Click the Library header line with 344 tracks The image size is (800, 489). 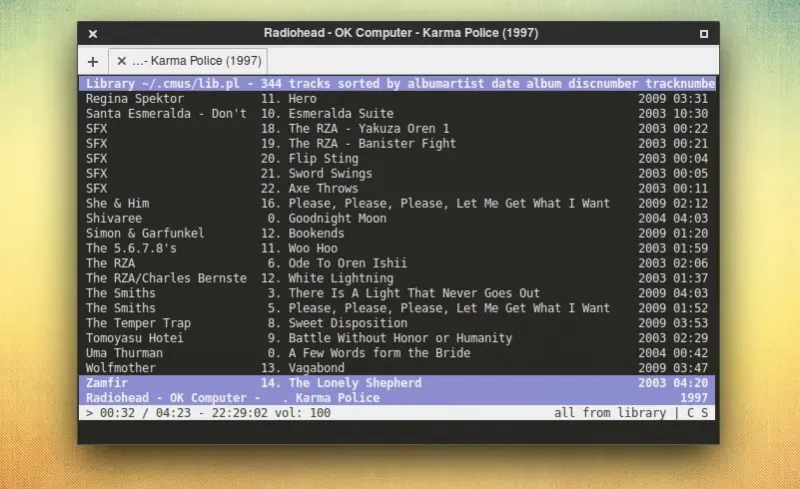pyautogui.click(x=397, y=84)
